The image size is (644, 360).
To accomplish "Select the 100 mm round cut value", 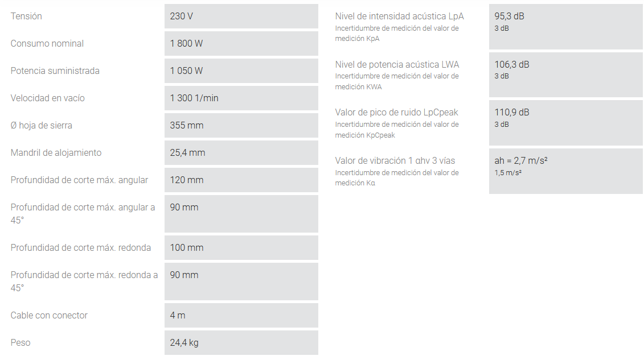I will click(187, 248).
